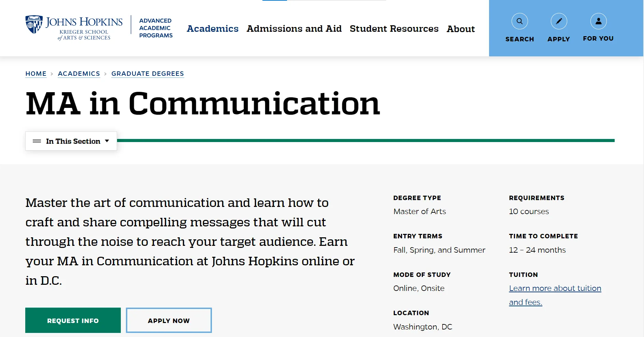Click the hamburger lines icon beside In This Section
This screenshot has width=644, height=337.
37,141
